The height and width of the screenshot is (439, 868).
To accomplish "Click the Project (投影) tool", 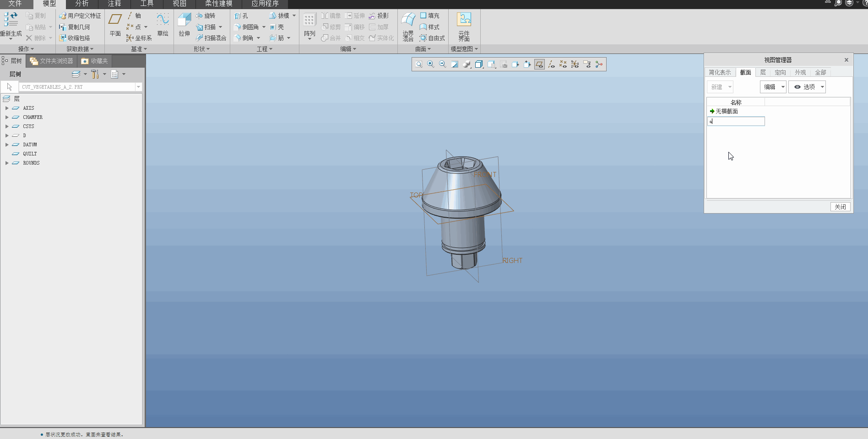I will pyautogui.click(x=379, y=16).
